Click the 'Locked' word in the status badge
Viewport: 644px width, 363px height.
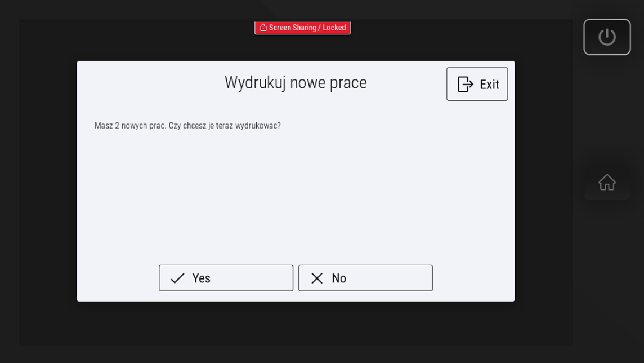[334, 28]
